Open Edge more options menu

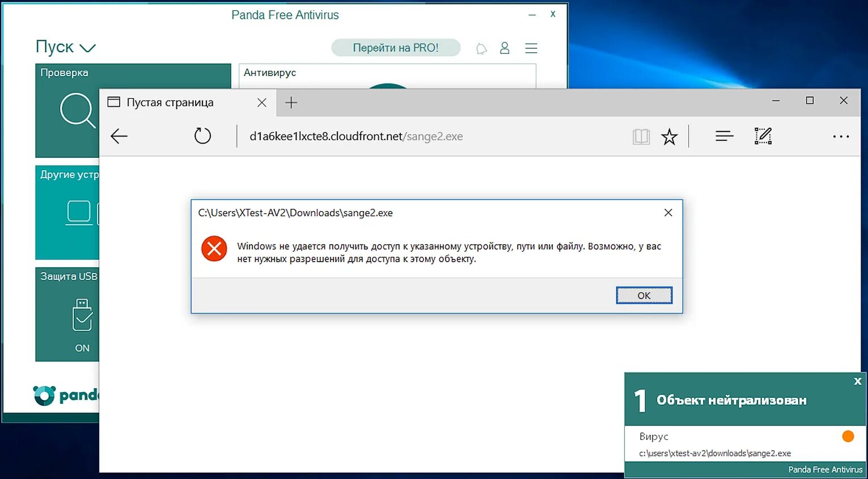click(x=841, y=136)
